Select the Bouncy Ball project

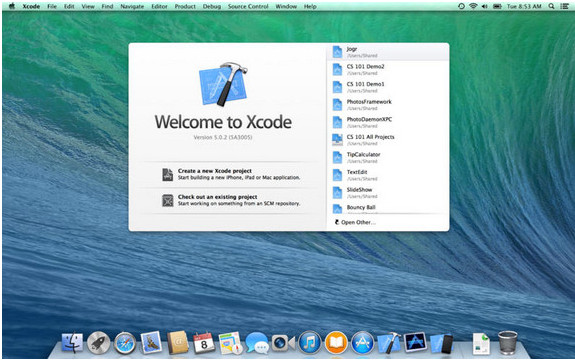[x=388, y=208]
